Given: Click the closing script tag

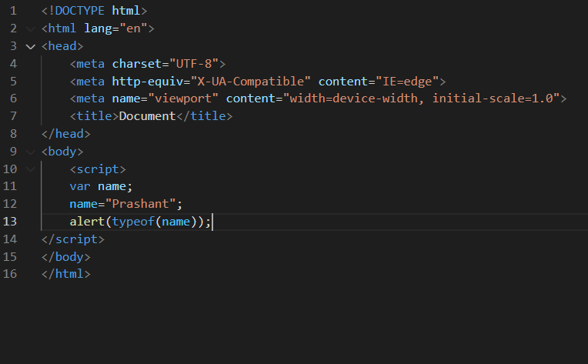Looking at the screenshot, I should (73, 239).
